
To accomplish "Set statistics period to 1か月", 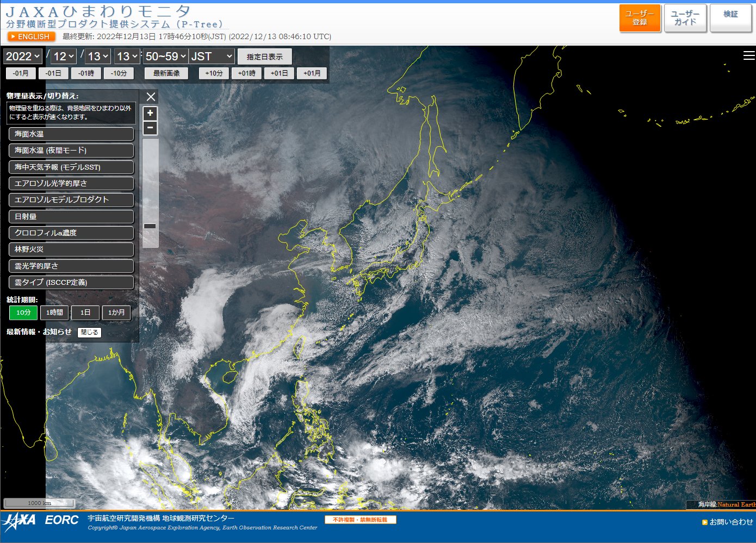I will 116,313.
